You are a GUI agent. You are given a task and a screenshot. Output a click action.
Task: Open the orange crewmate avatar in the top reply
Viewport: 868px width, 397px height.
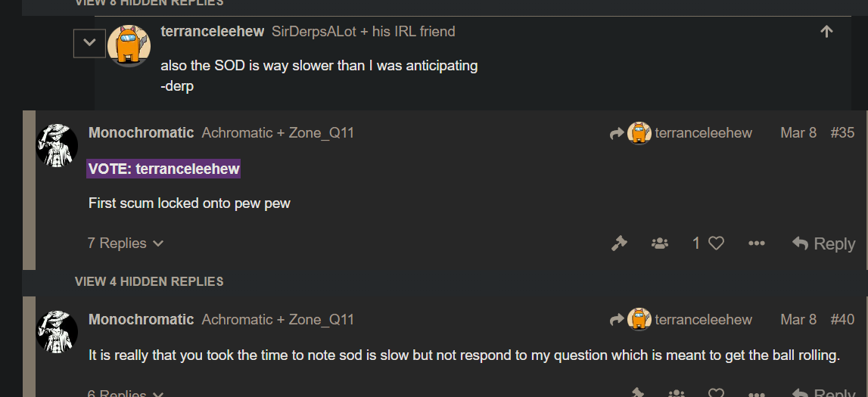point(129,45)
